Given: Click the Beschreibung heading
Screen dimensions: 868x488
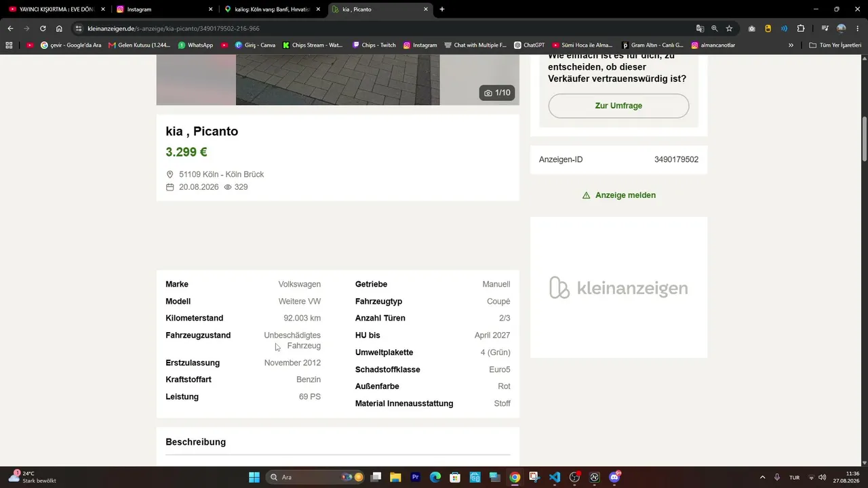Looking at the screenshot, I should coord(195,442).
